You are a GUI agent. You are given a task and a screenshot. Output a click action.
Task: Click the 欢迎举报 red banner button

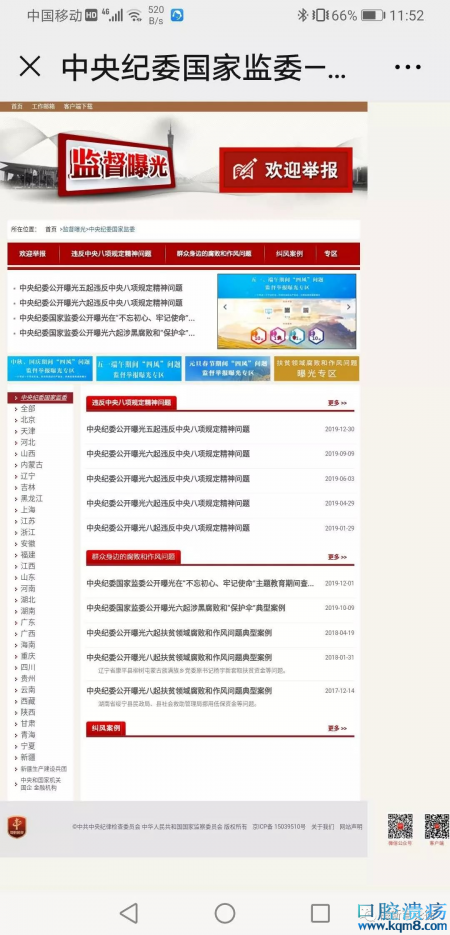click(x=286, y=170)
